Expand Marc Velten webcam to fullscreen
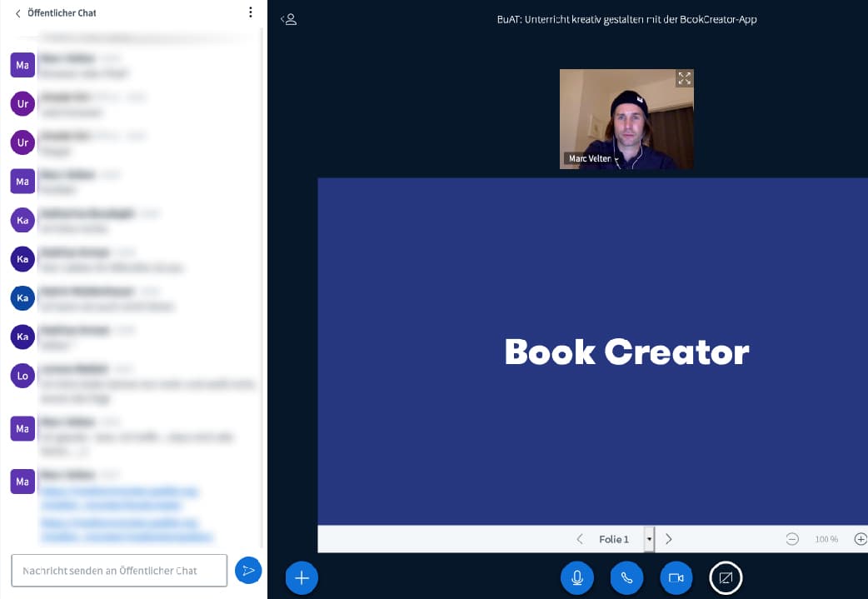Viewport: 868px width, 599px height. (684, 78)
